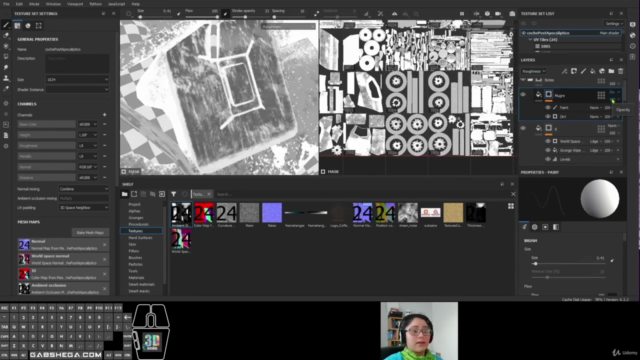
Task: Toggle the pen pressure flow icon in top toolbar
Action: click(x=225, y=13)
